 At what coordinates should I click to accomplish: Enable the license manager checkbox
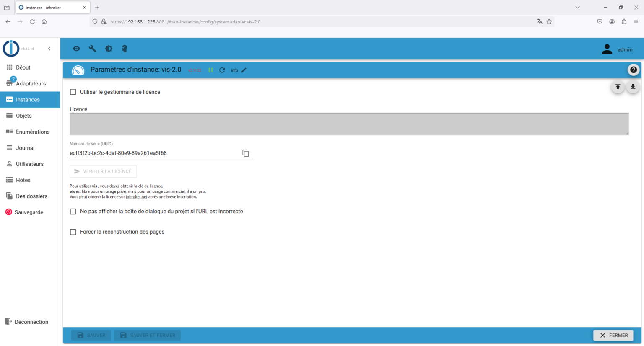(x=73, y=92)
